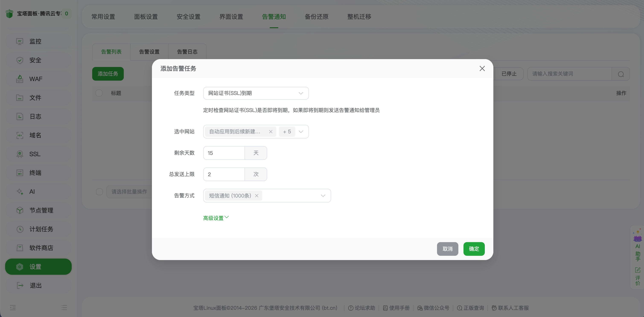Open the AI sparkle icon in sidebar

[20, 192]
